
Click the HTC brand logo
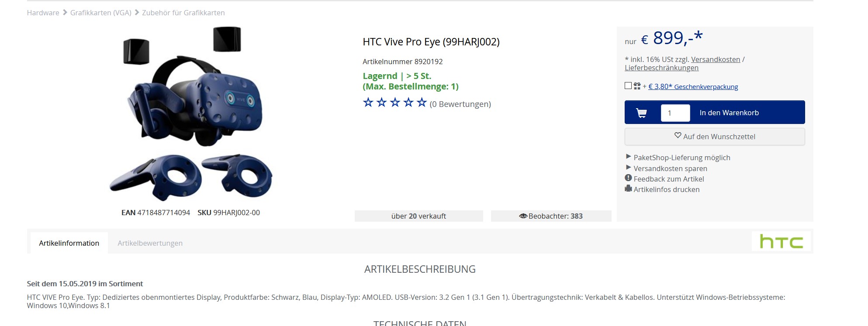[781, 241]
